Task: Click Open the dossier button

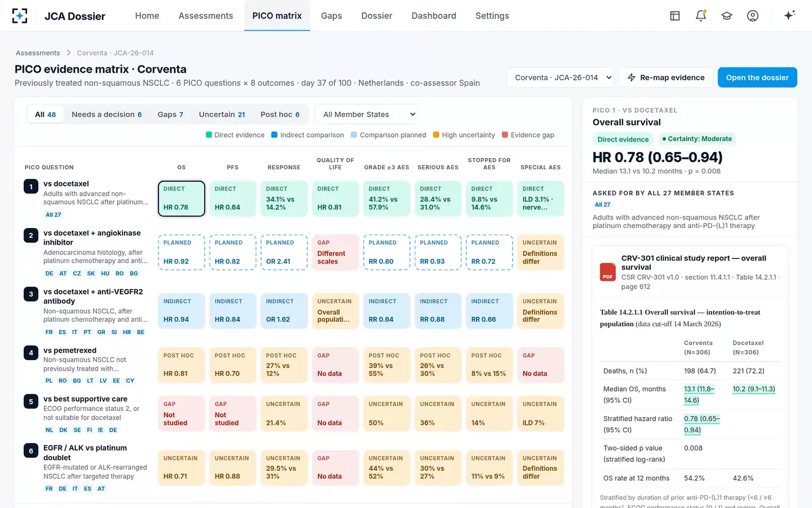Action: tap(757, 78)
